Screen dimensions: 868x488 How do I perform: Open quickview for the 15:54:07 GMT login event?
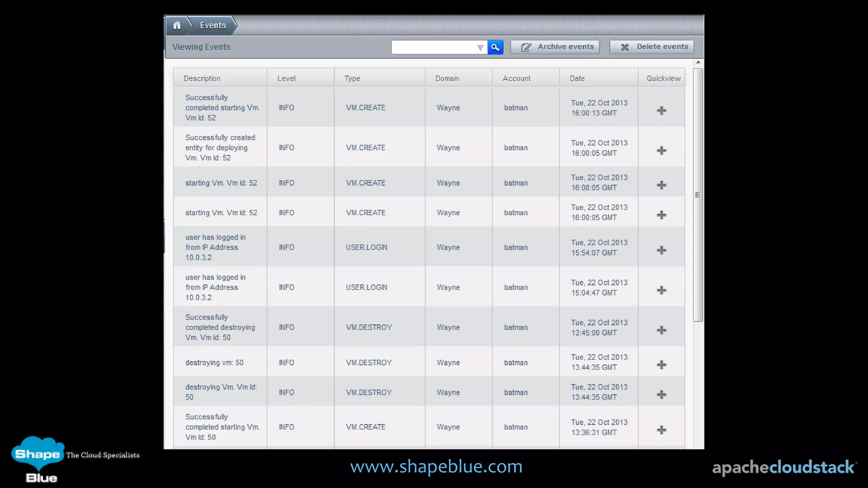pyautogui.click(x=662, y=250)
